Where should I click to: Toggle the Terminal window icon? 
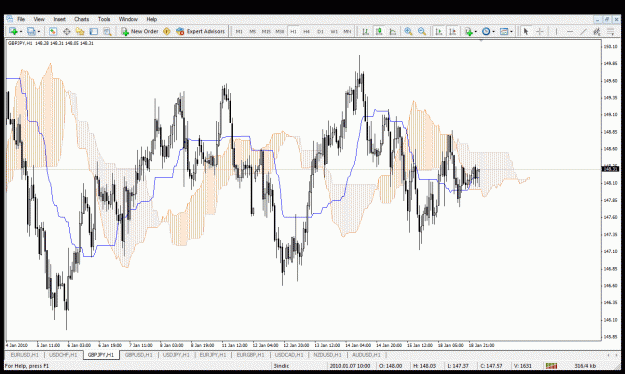pyautogui.click(x=94, y=31)
